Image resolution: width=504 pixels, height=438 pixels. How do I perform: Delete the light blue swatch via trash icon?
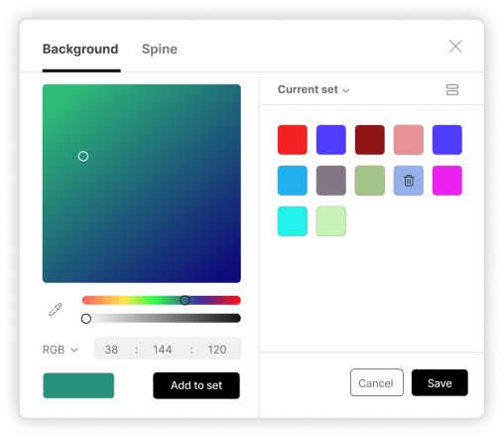pyautogui.click(x=409, y=181)
